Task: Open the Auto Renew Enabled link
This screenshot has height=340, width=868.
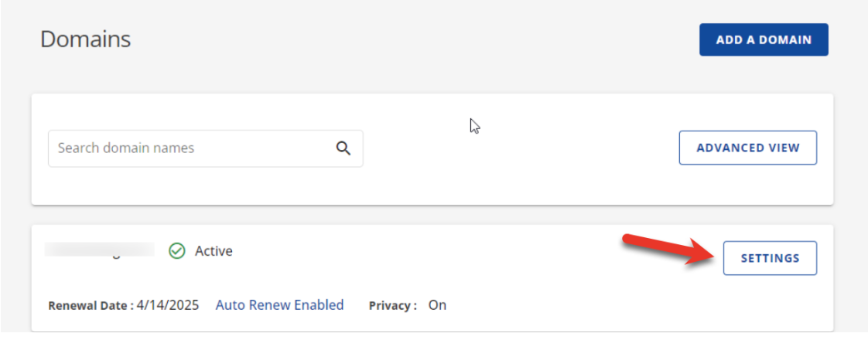Action: [279, 305]
